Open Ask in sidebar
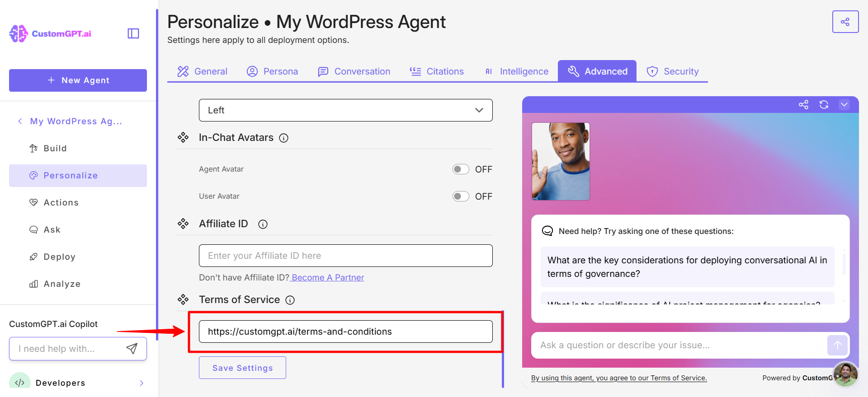868x397 pixels. click(78, 229)
